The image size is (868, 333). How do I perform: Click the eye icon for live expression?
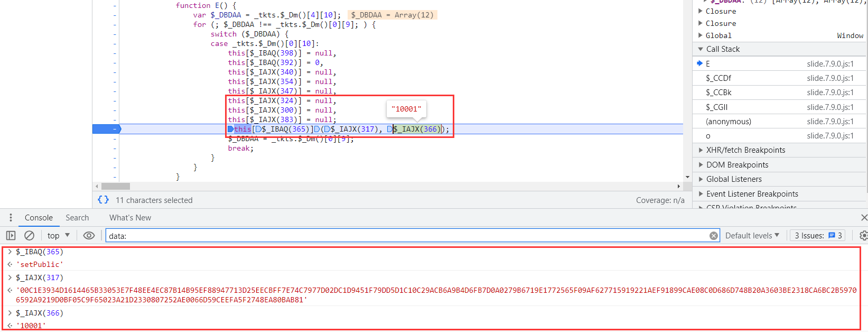(89, 236)
